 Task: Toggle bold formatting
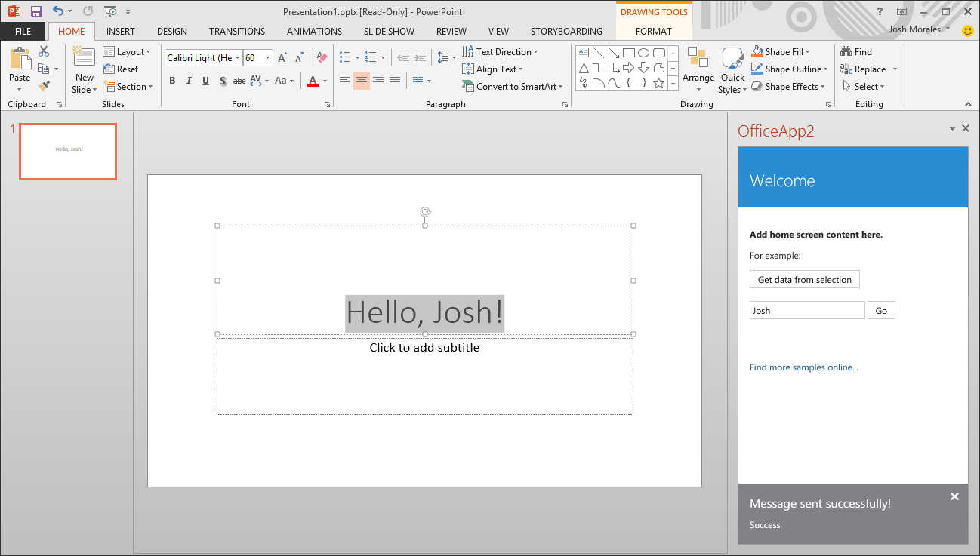point(172,80)
